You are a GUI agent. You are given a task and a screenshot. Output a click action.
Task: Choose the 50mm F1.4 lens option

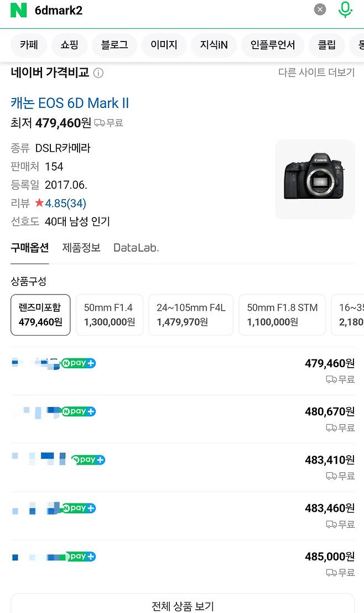pyautogui.click(x=109, y=315)
